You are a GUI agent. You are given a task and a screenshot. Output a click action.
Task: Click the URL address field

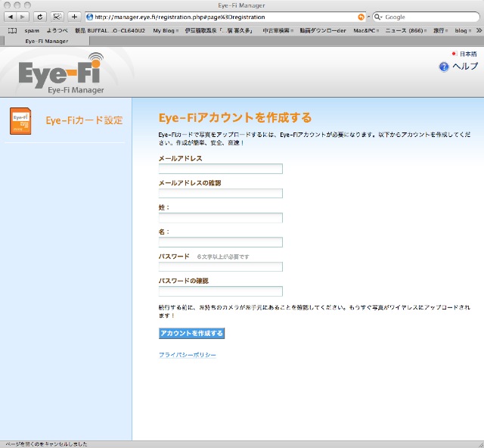(x=225, y=17)
